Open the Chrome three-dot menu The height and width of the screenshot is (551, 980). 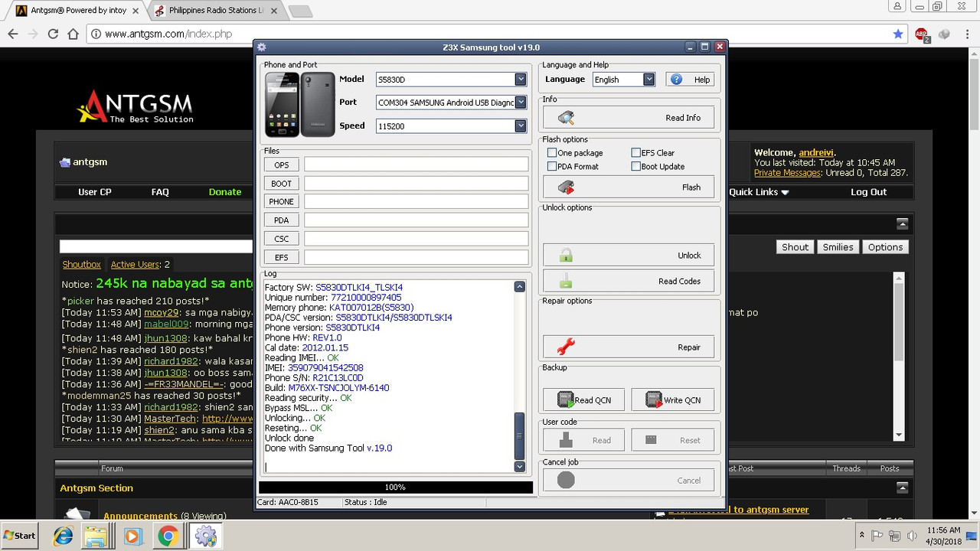[966, 34]
